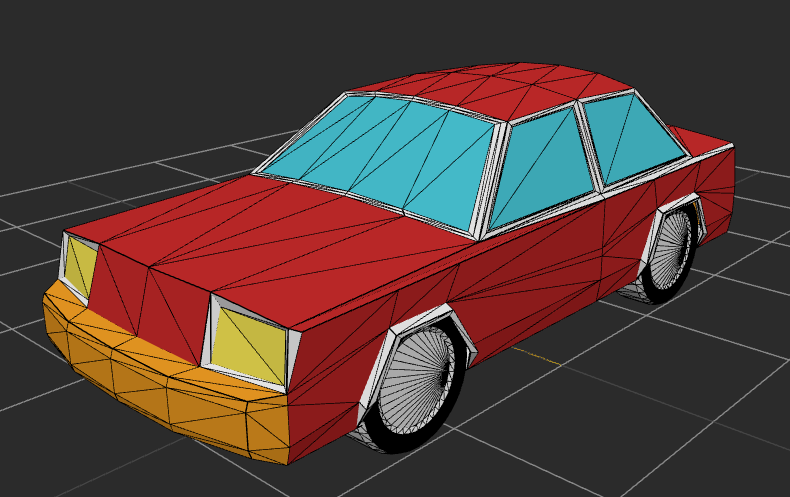Select the white pillar between side windows
Image resolution: width=790 pixels, height=497 pixels.
590,150
